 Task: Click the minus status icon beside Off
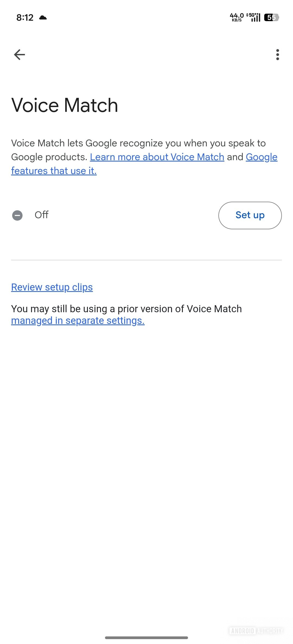[x=18, y=215]
